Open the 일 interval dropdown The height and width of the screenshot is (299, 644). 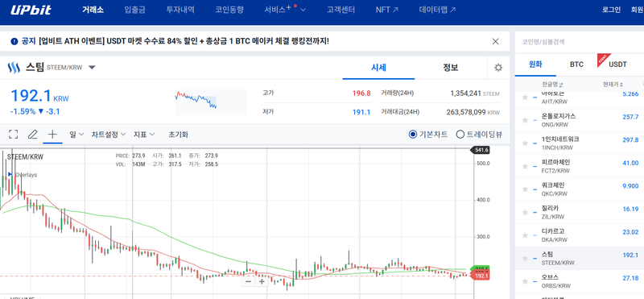tap(76, 134)
